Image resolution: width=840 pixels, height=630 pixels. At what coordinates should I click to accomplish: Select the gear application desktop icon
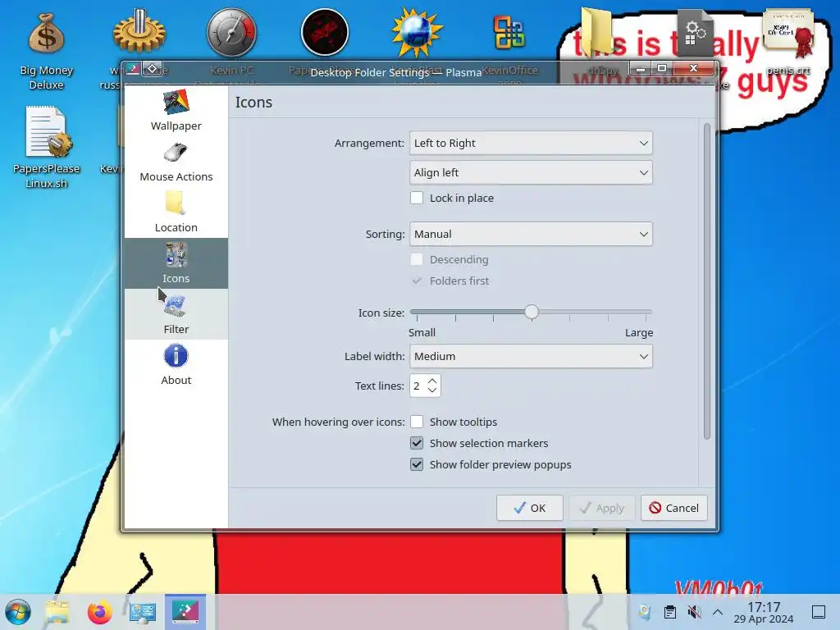(x=139, y=32)
